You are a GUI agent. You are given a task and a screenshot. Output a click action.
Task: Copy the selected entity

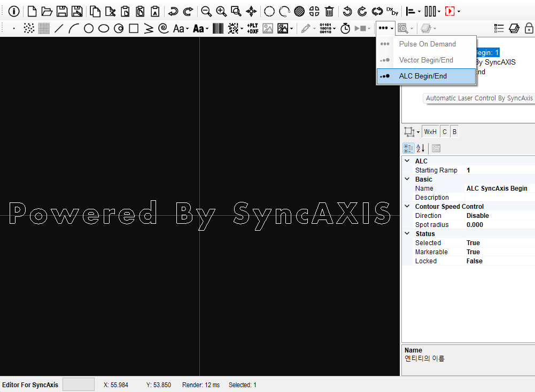coord(95,11)
